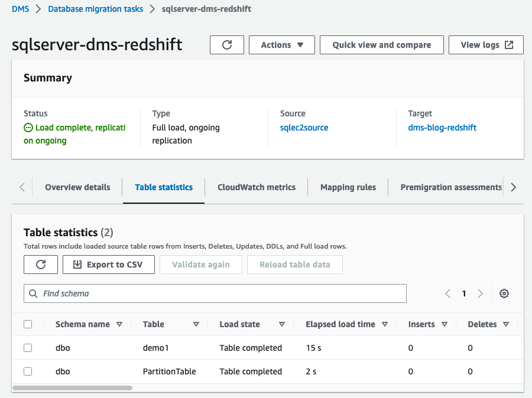Open the Actions dropdown
Viewport: 532px width, 398px height.
click(x=281, y=44)
